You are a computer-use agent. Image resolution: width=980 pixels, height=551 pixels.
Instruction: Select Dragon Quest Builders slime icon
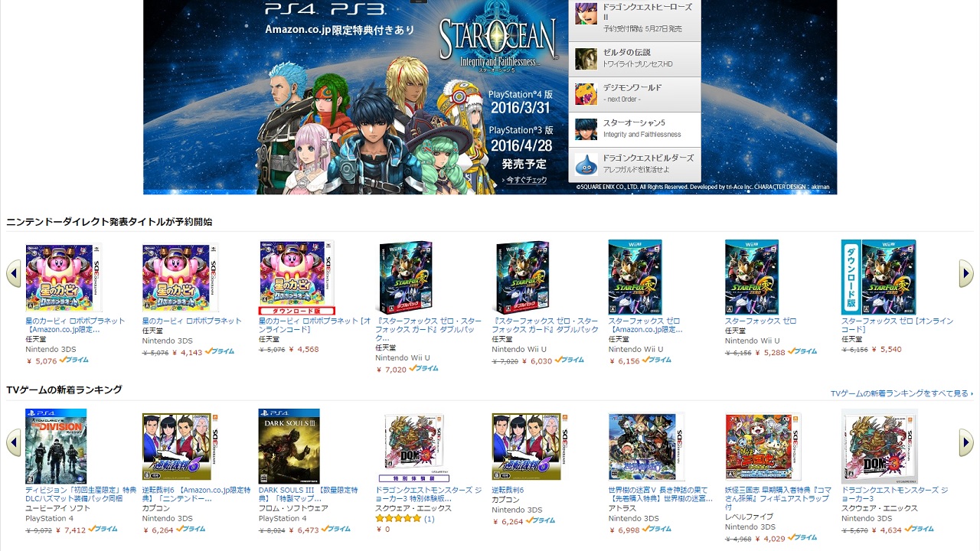586,164
